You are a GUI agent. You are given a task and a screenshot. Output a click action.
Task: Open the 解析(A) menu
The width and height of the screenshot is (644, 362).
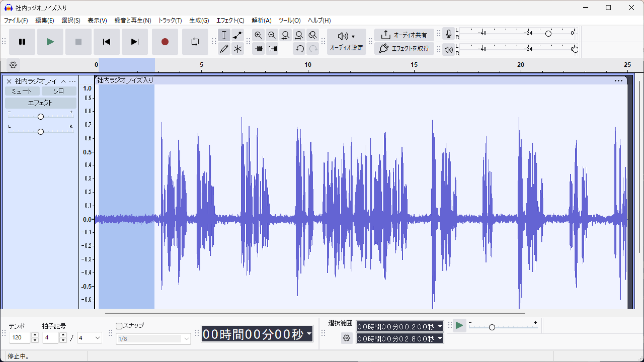pos(261,20)
